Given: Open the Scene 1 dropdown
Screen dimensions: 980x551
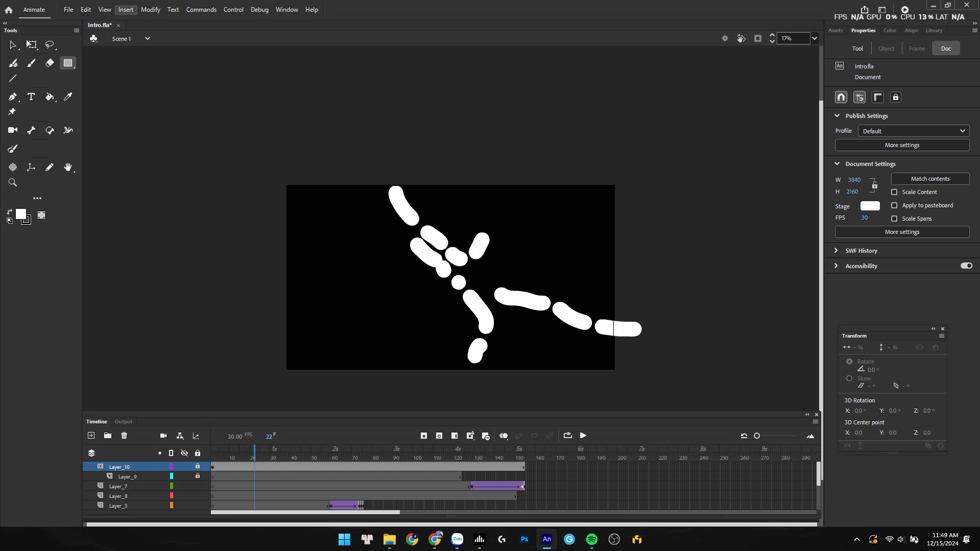Looking at the screenshot, I should coord(148,38).
